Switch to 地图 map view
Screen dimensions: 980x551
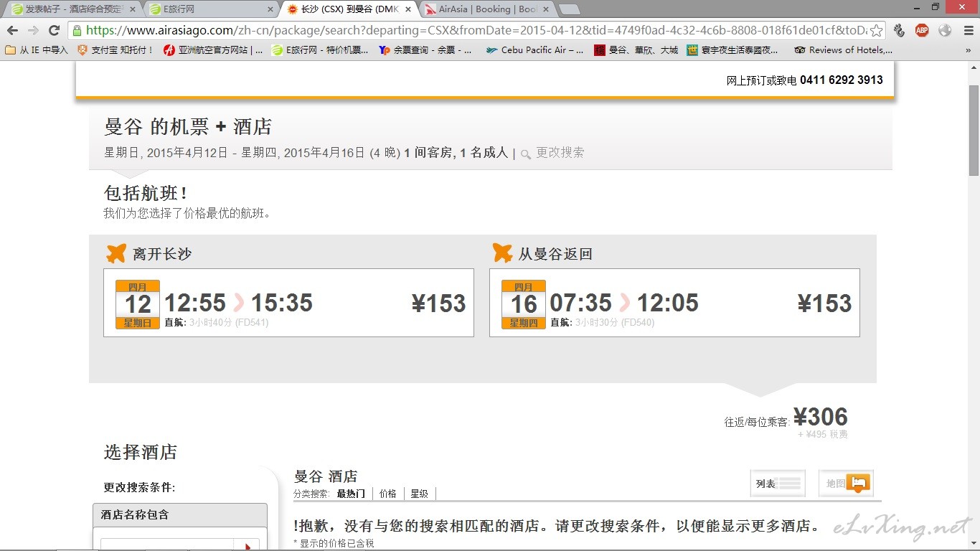tap(847, 484)
